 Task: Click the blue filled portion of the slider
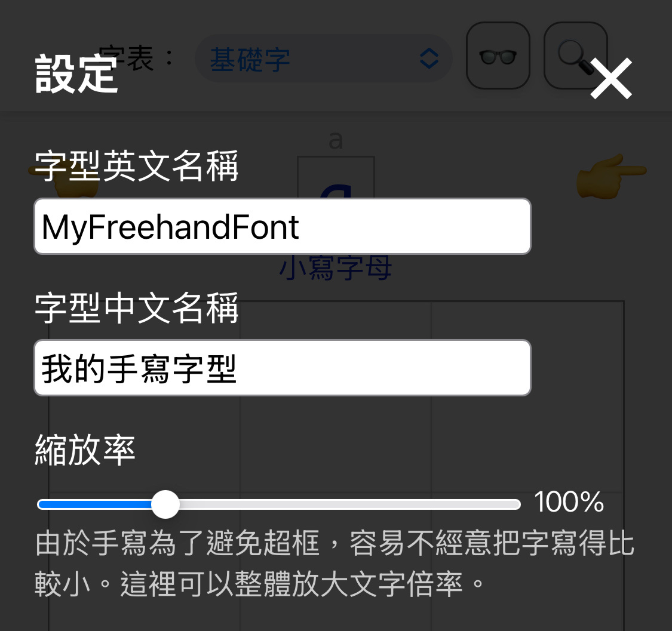pyautogui.click(x=95, y=504)
